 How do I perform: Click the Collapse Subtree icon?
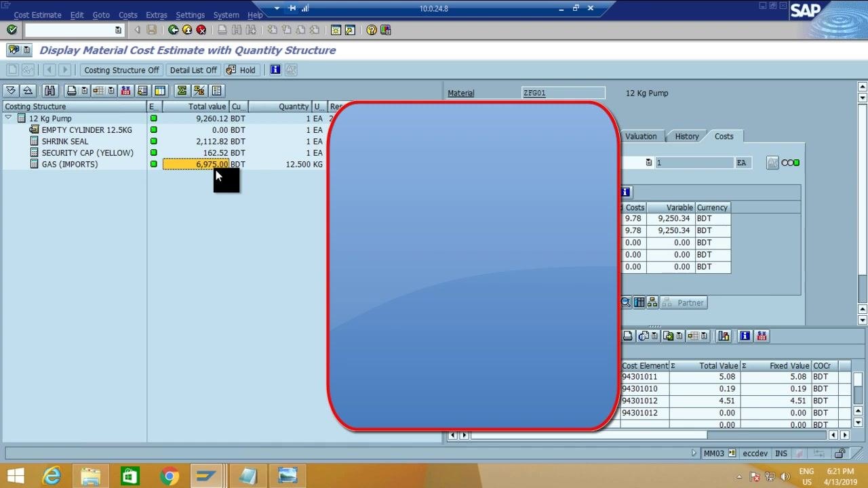pyautogui.click(x=28, y=91)
